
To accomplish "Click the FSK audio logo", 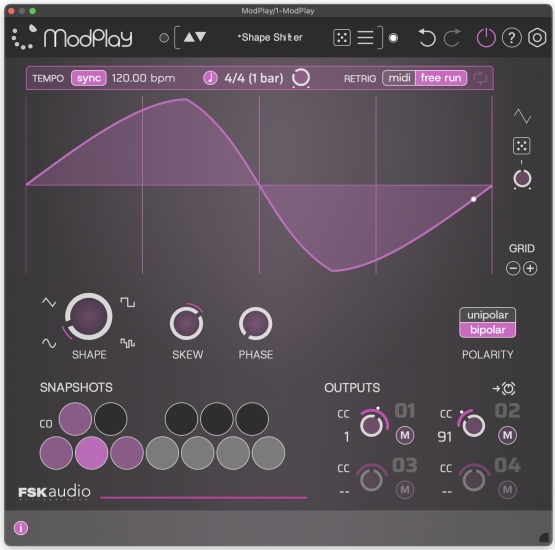I will tap(54, 492).
